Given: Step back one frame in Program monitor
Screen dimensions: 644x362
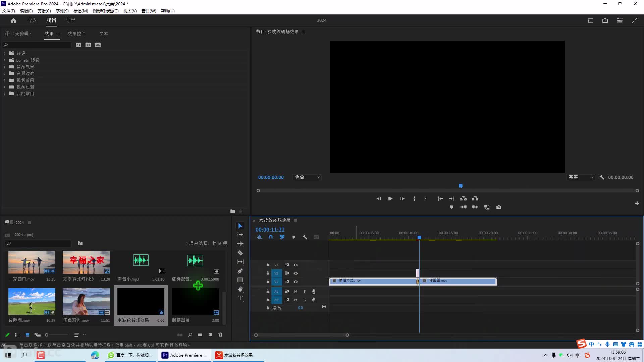Looking at the screenshot, I should point(379,199).
